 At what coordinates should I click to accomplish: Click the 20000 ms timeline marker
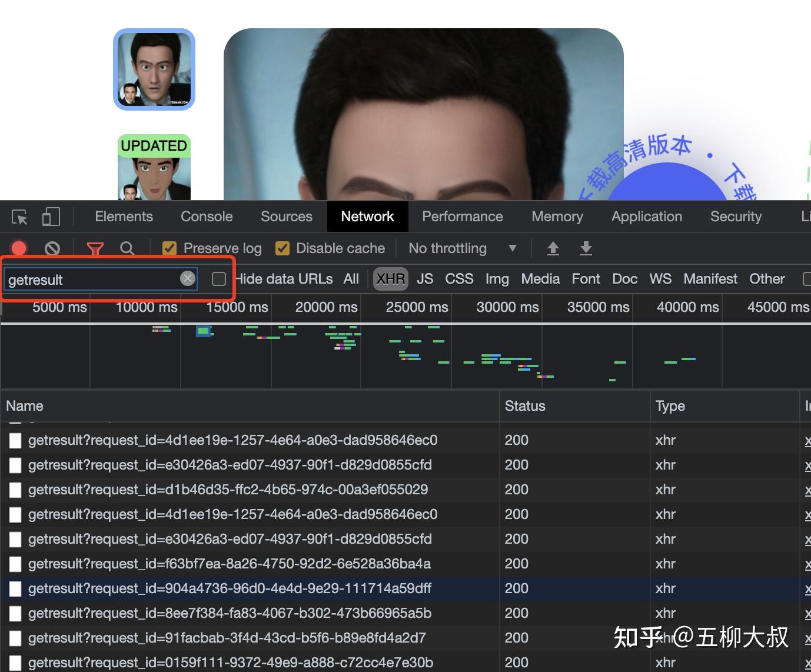click(x=325, y=307)
